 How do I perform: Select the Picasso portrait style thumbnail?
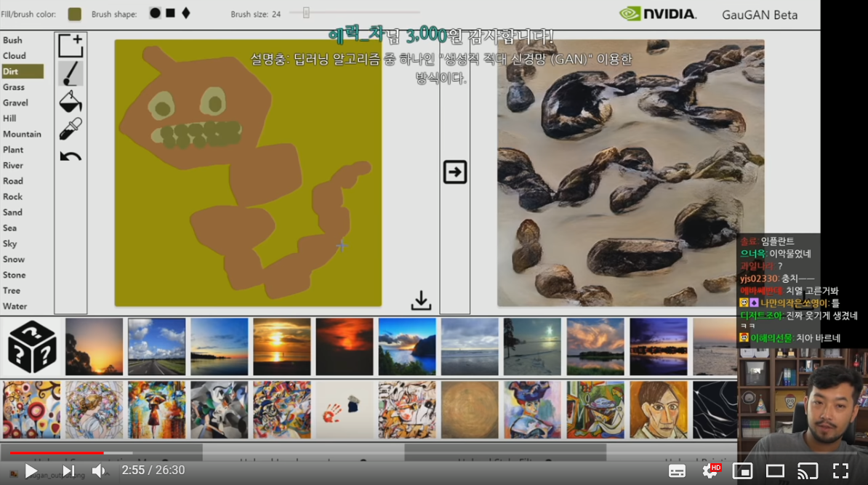(659, 409)
